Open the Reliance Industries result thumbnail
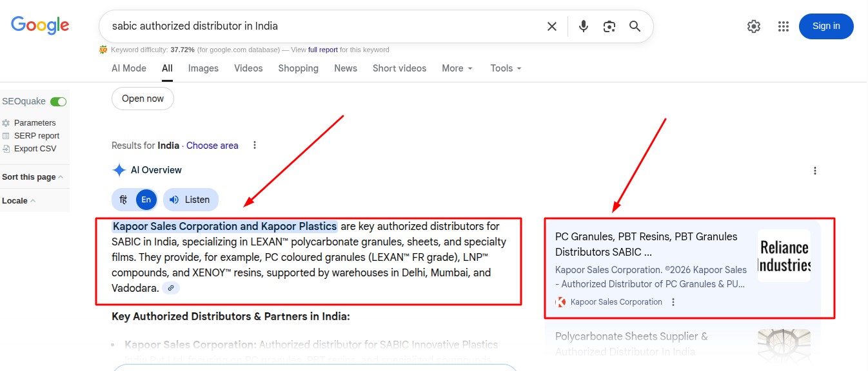Image resolution: width=868 pixels, height=371 pixels. click(x=784, y=256)
